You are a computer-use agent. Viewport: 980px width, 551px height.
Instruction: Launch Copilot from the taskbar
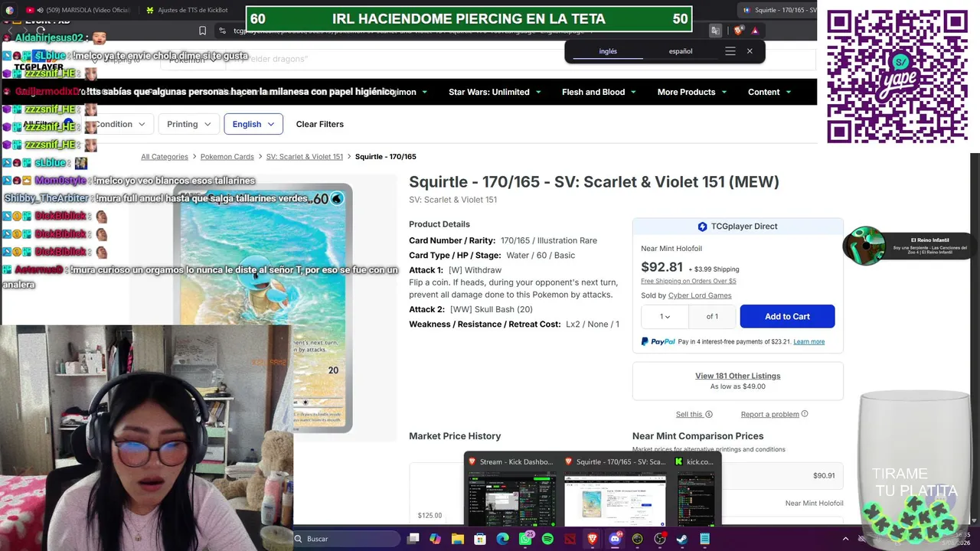pyautogui.click(x=436, y=539)
